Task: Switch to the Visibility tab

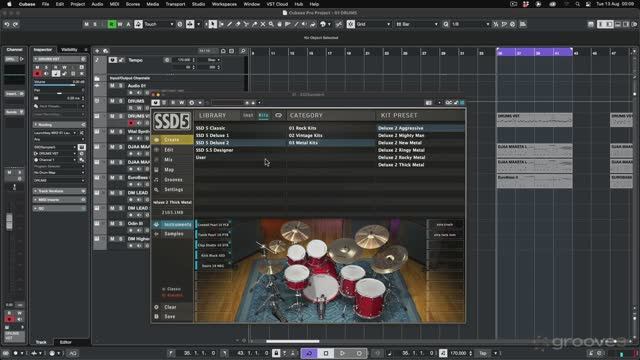Action: 69,50
